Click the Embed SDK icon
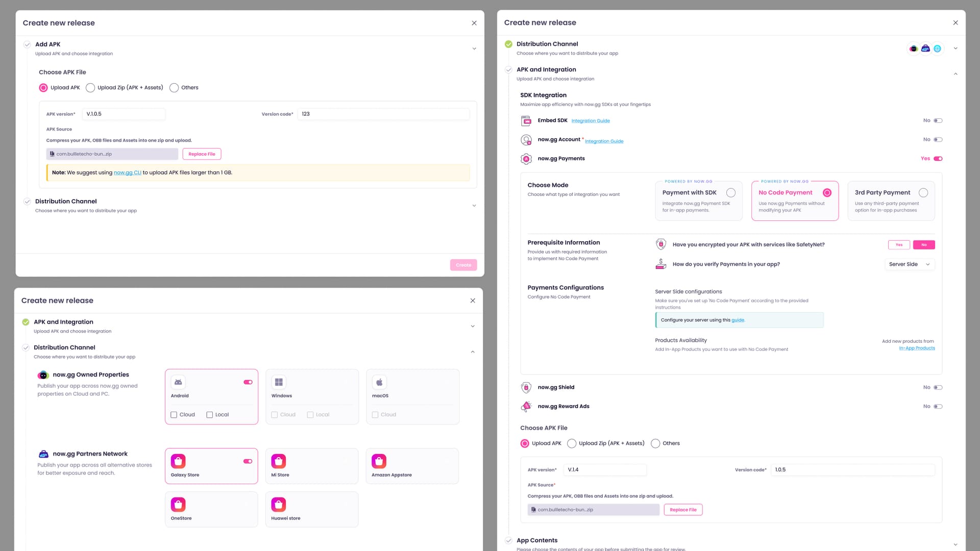 pyautogui.click(x=526, y=121)
